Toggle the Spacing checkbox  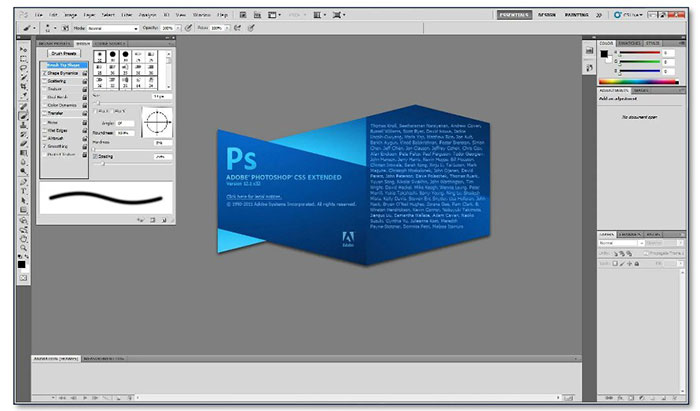click(x=95, y=157)
